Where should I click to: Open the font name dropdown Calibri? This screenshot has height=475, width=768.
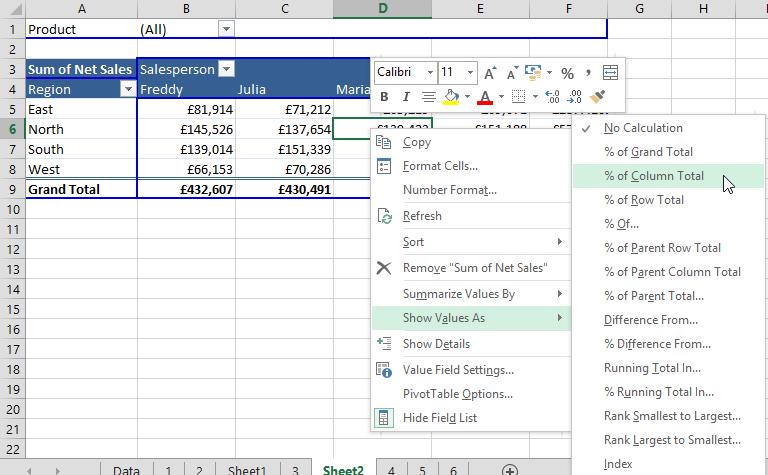430,73
